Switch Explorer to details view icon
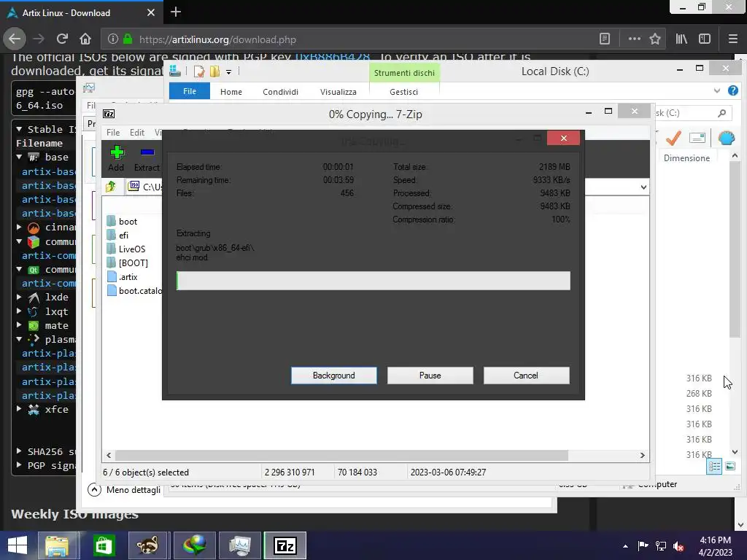This screenshot has height=560, width=747. [713, 466]
